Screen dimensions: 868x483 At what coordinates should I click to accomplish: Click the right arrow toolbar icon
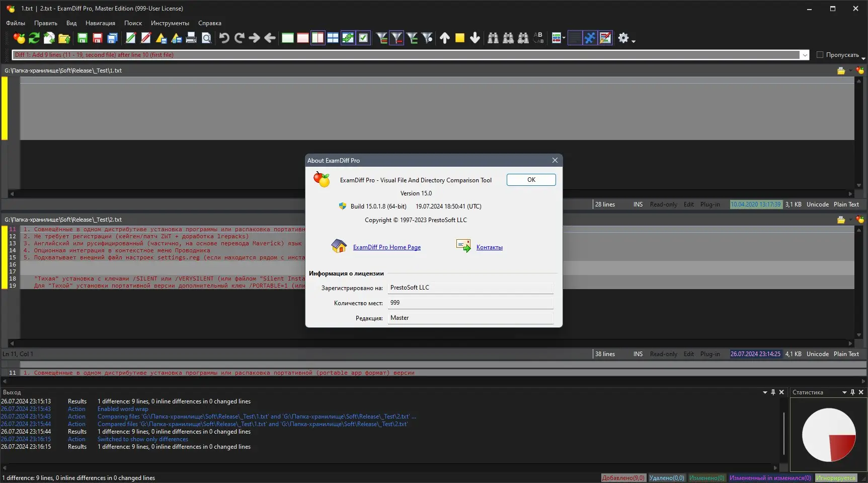pos(255,38)
